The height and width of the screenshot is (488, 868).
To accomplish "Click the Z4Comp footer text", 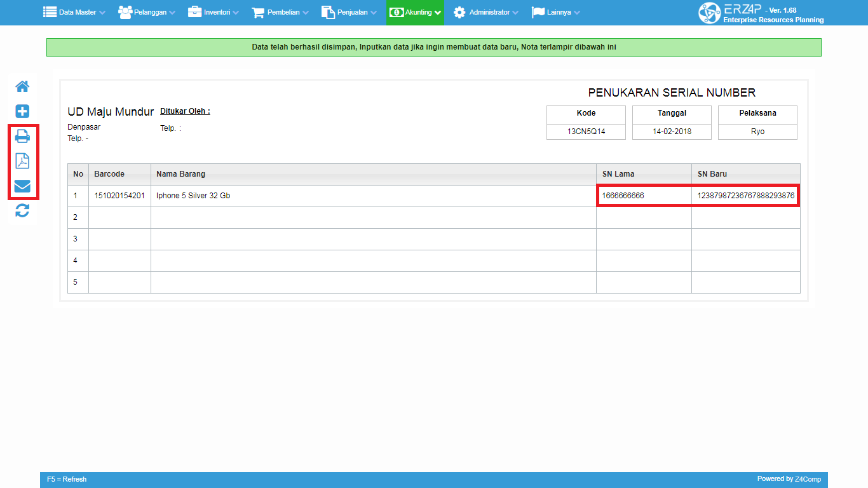I will pyautogui.click(x=807, y=479).
